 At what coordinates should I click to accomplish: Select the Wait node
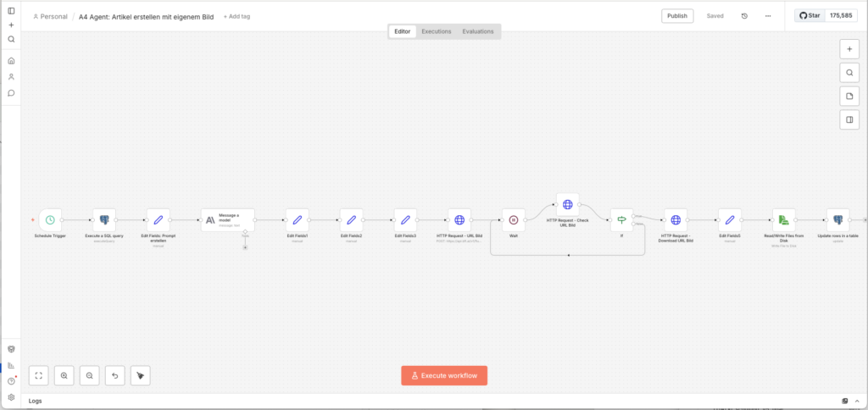point(514,220)
